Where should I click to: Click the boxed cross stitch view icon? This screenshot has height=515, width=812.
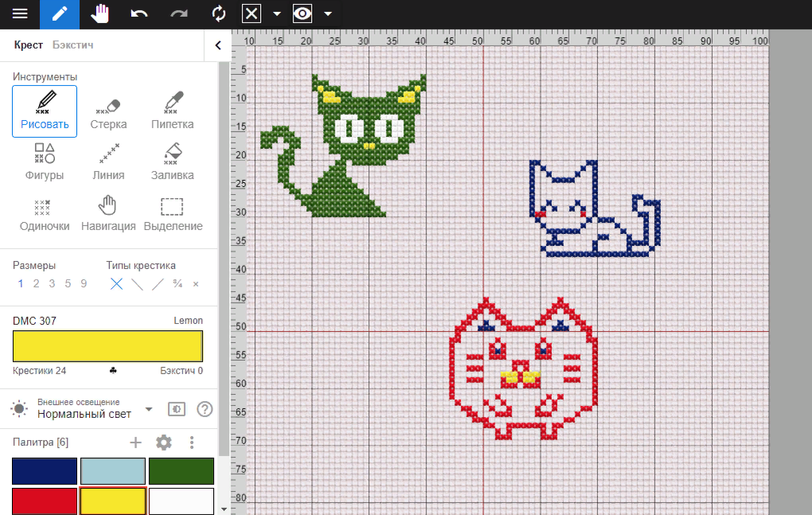point(251,14)
